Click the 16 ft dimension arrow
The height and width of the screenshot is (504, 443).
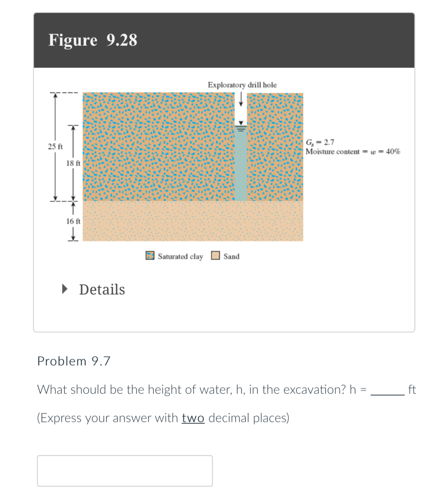[x=73, y=221]
